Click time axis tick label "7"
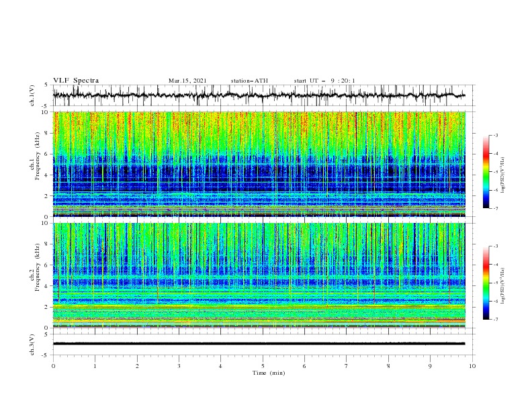Image resolution: width=532 pixels, height=411 pixels. pyautogui.click(x=347, y=366)
